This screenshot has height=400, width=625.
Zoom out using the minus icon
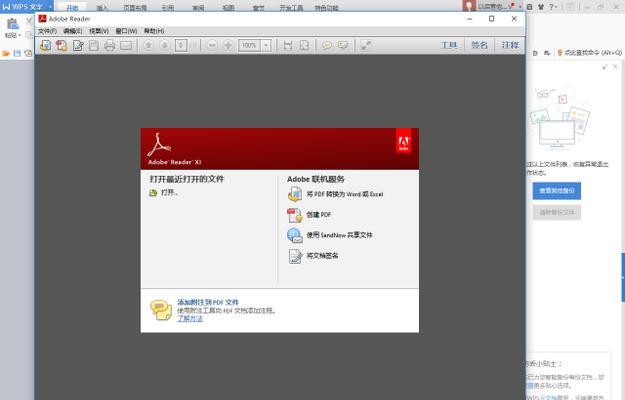(212, 45)
